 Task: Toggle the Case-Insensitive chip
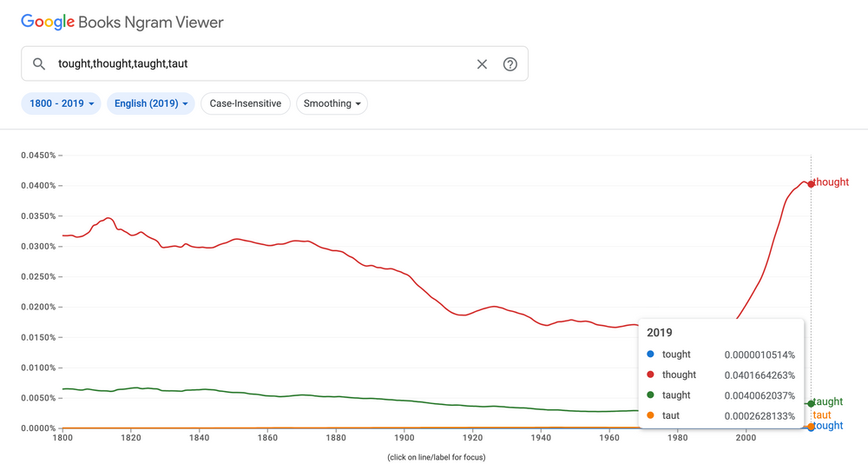(246, 103)
